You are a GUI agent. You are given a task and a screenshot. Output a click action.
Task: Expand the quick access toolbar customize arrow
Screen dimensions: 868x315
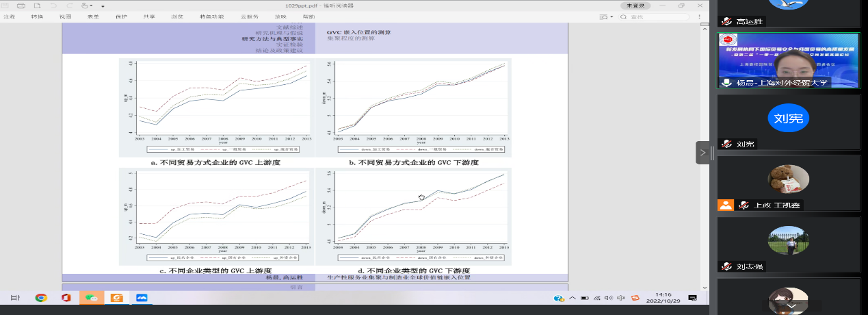tap(101, 5)
